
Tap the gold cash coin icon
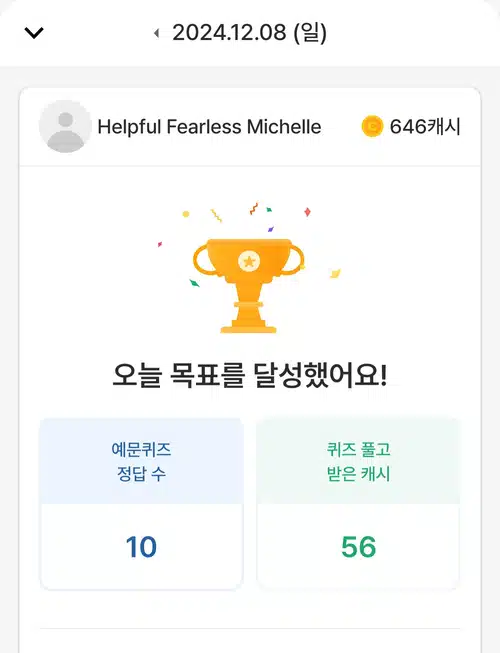click(x=372, y=126)
